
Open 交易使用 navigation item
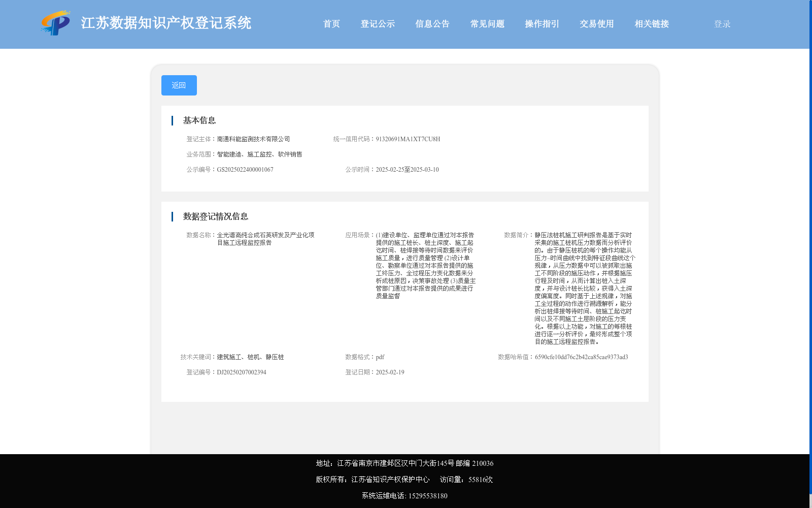(x=597, y=24)
